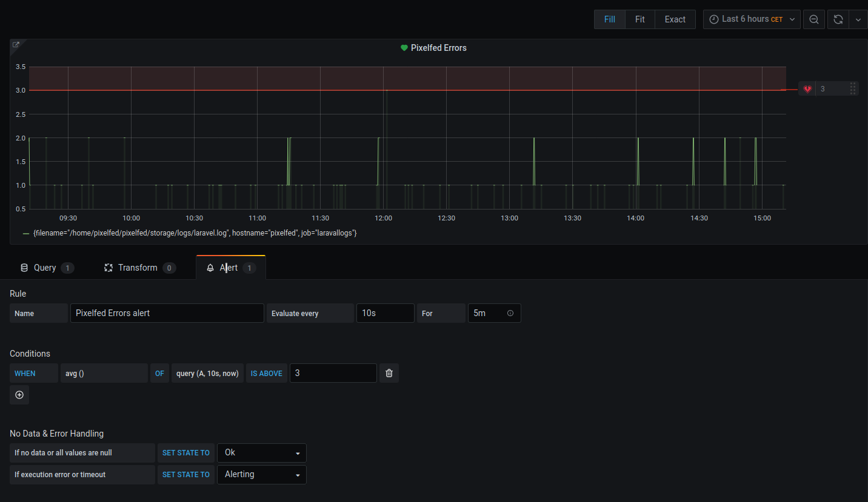Select the Fit display mode
The image size is (868, 502).
pos(640,19)
